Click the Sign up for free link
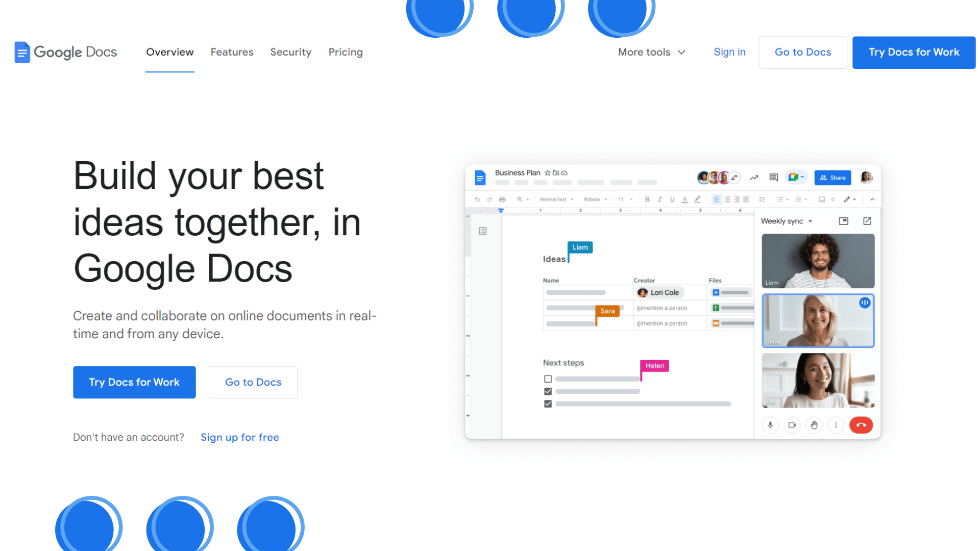 pos(239,437)
